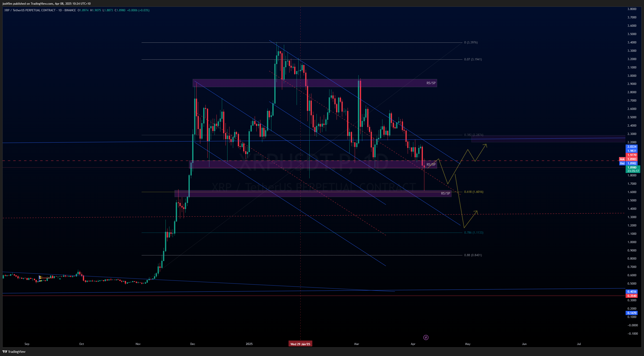This screenshot has height=356, width=644.
Task: Click the publisher line mentioning jod45m
Action: tap(47, 3)
